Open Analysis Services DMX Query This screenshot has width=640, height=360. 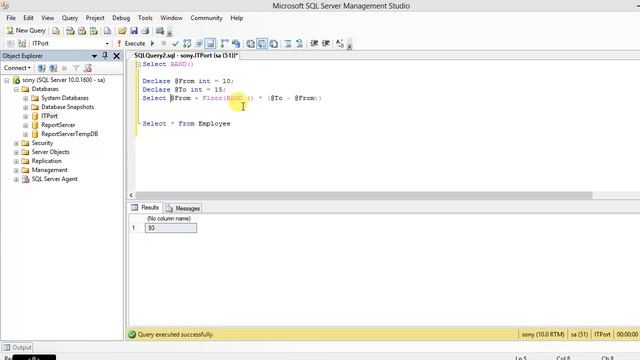pyautogui.click(x=82, y=31)
